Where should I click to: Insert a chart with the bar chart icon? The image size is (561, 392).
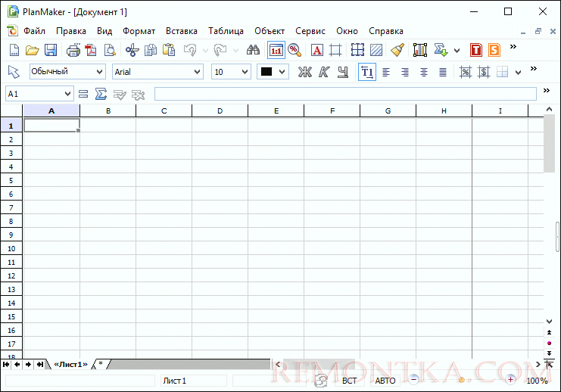pos(420,50)
